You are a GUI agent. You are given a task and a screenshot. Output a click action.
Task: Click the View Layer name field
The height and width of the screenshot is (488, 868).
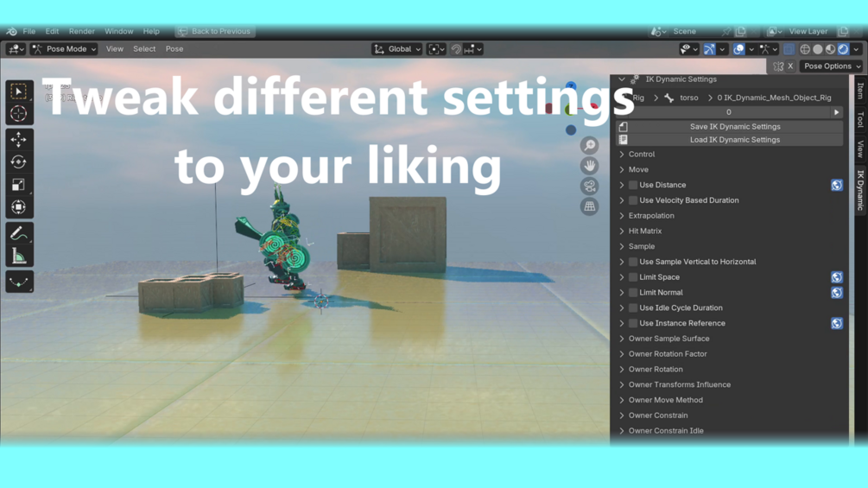tap(808, 32)
